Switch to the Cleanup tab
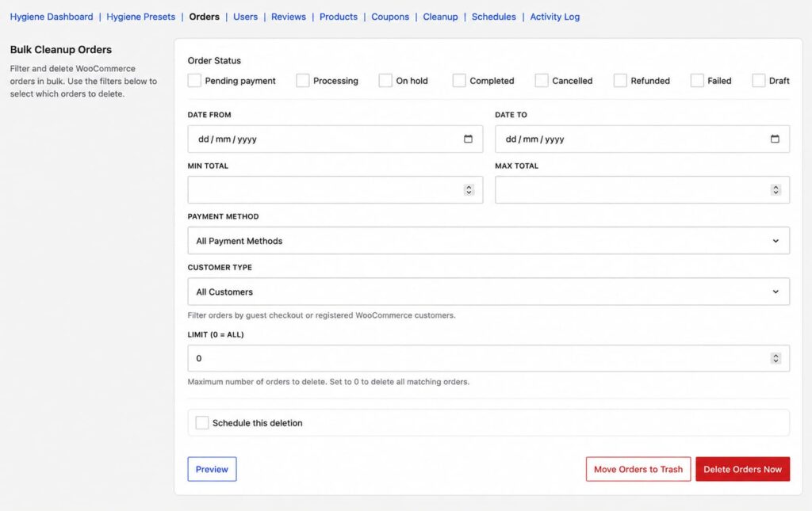 (x=440, y=17)
